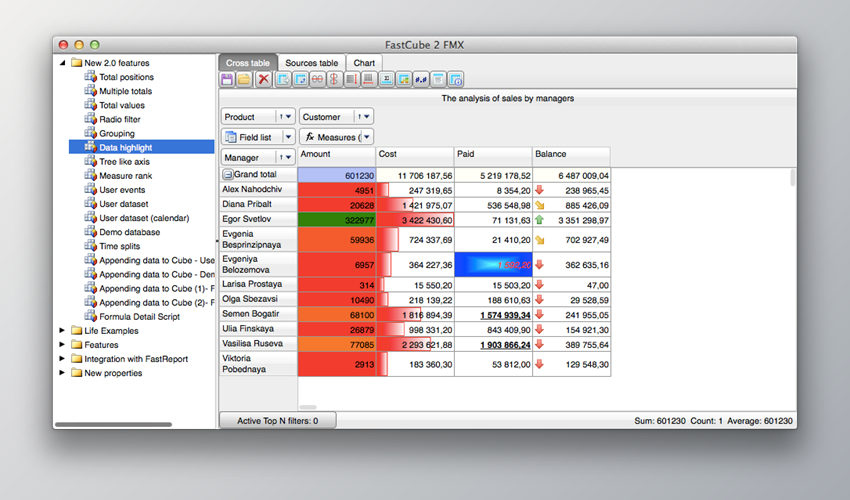Collapse the Grand total row

click(228, 175)
